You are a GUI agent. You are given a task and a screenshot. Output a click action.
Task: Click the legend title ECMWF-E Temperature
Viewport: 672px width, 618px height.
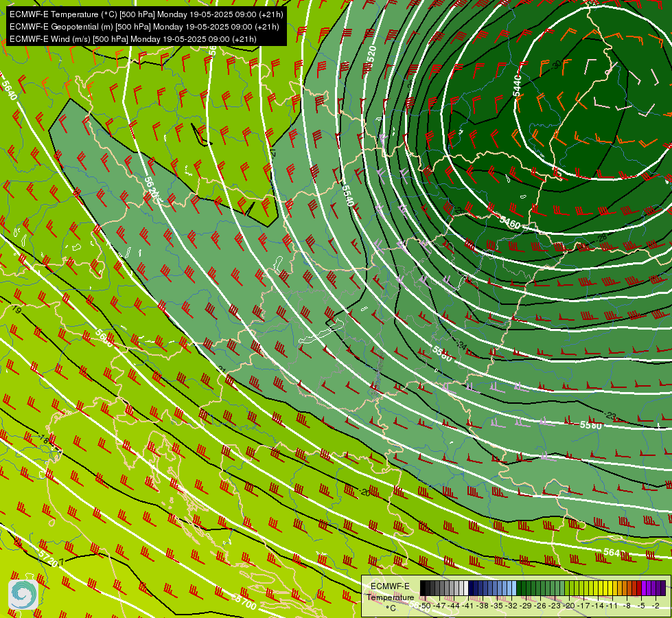(x=391, y=592)
